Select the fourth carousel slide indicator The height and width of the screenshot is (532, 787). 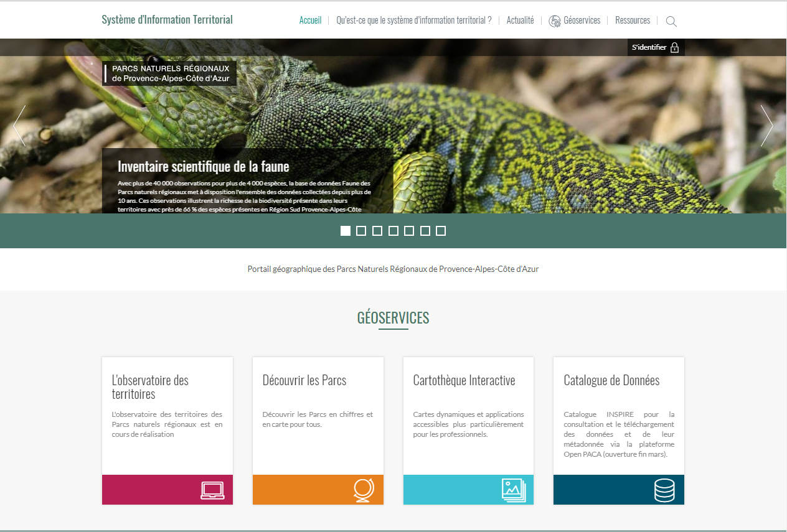tap(393, 231)
